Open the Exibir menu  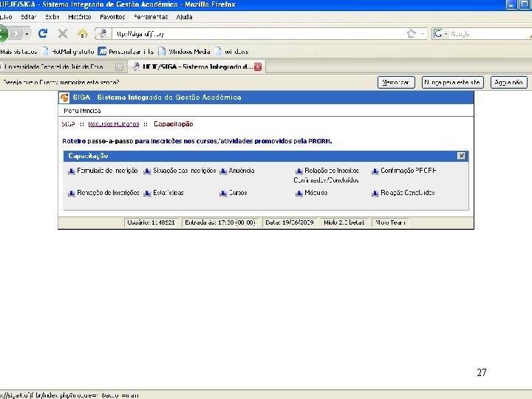(52, 17)
